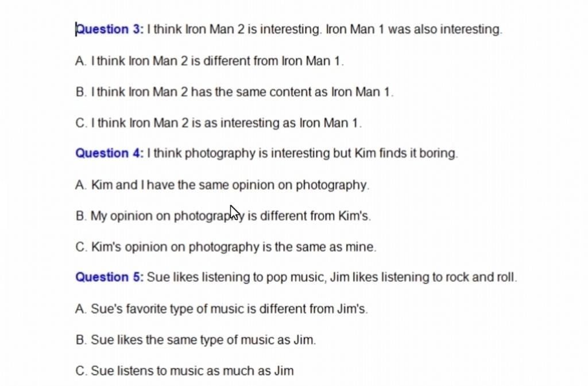588x386 pixels.
Task: Select answer A Kim and I same opinion
Action: tap(222, 185)
